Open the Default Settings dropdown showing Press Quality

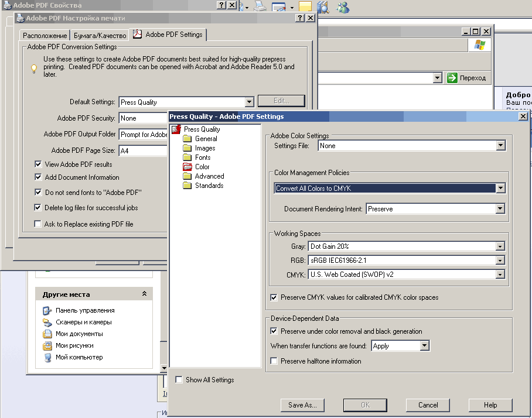click(250, 102)
